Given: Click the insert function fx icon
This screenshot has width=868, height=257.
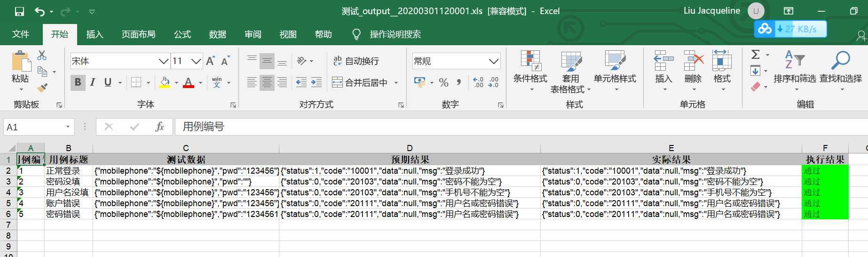Looking at the screenshot, I should [x=159, y=127].
